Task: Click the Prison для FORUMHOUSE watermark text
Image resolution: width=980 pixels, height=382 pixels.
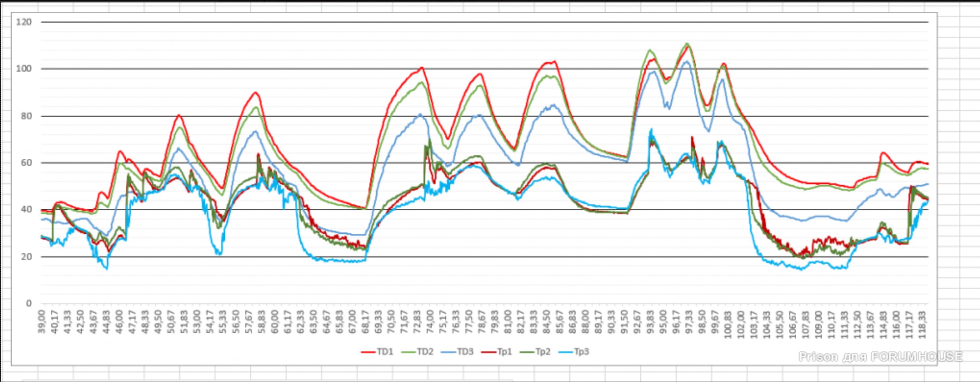Action: [x=880, y=357]
